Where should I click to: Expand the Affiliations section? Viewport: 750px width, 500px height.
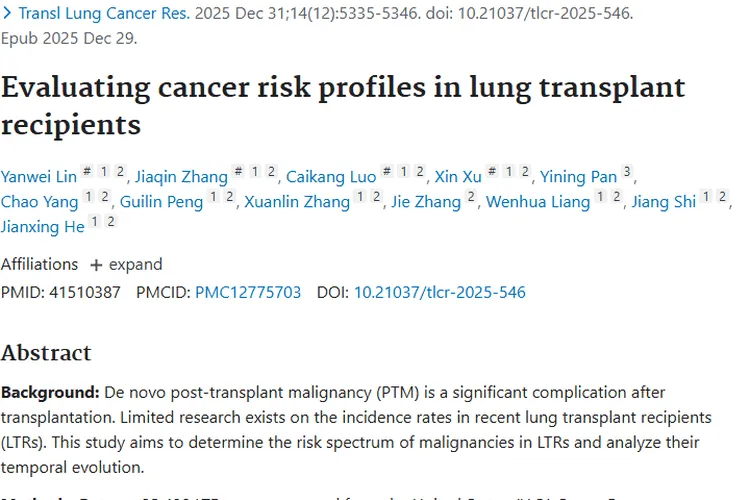126,264
